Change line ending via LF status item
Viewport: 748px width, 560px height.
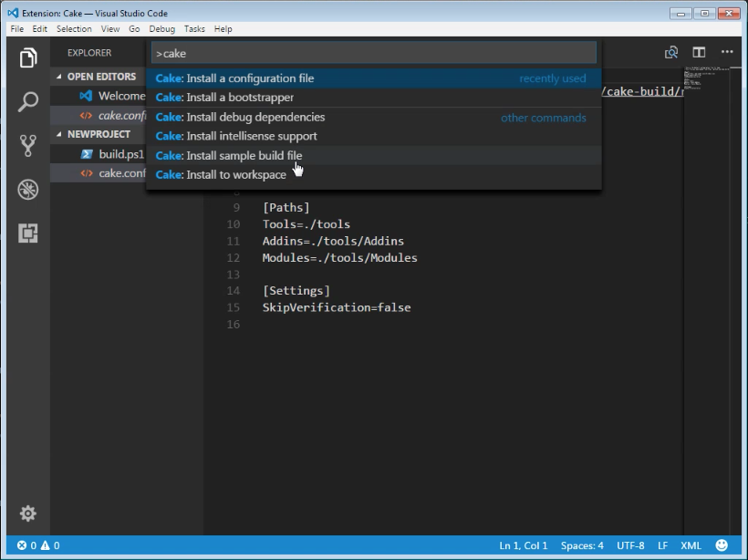click(x=662, y=545)
